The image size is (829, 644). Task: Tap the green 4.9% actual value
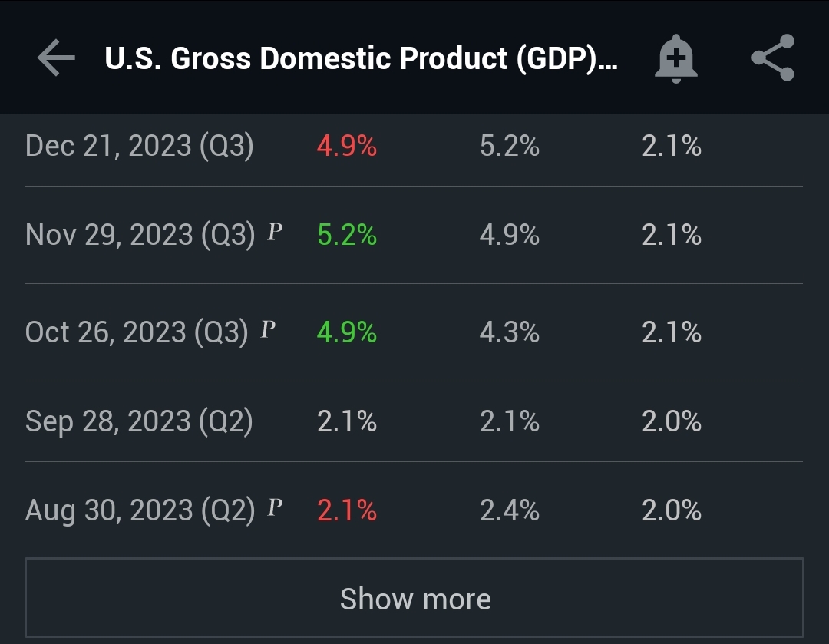[347, 332]
